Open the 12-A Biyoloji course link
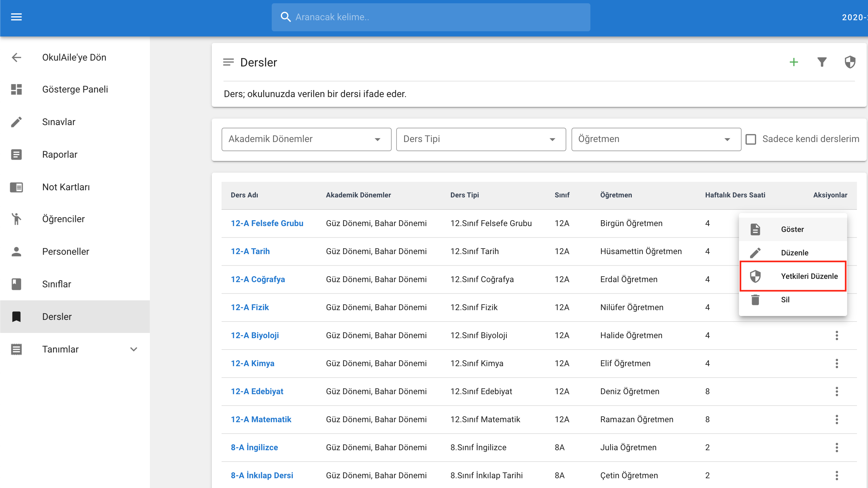Viewport: 868px width, 488px height. (255, 336)
